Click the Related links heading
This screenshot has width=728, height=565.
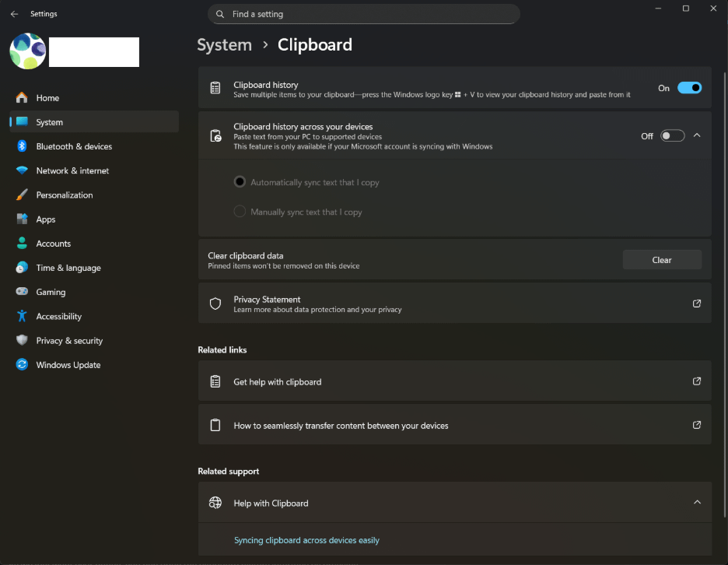point(222,349)
